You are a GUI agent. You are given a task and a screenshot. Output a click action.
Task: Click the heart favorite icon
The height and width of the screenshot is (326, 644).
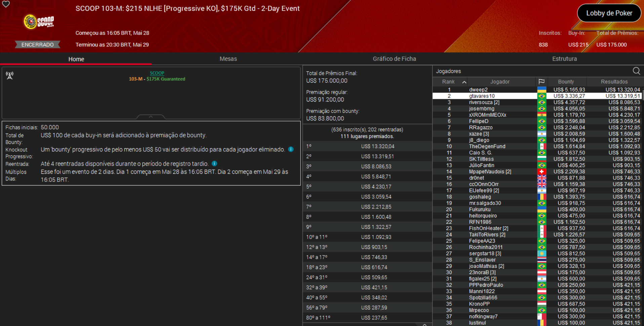click(x=6, y=4)
